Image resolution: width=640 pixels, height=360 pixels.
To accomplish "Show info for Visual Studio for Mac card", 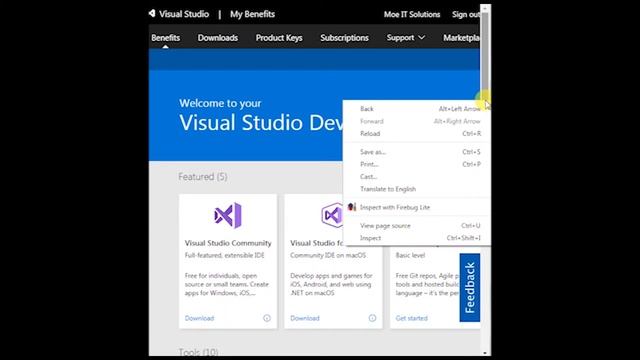I will tap(372, 318).
